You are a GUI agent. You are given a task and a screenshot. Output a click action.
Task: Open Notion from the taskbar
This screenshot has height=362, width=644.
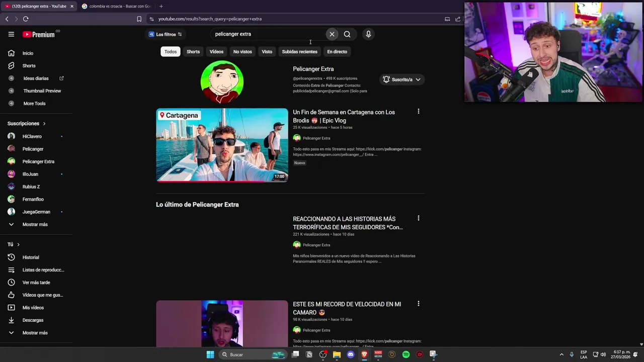[x=309, y=354]
